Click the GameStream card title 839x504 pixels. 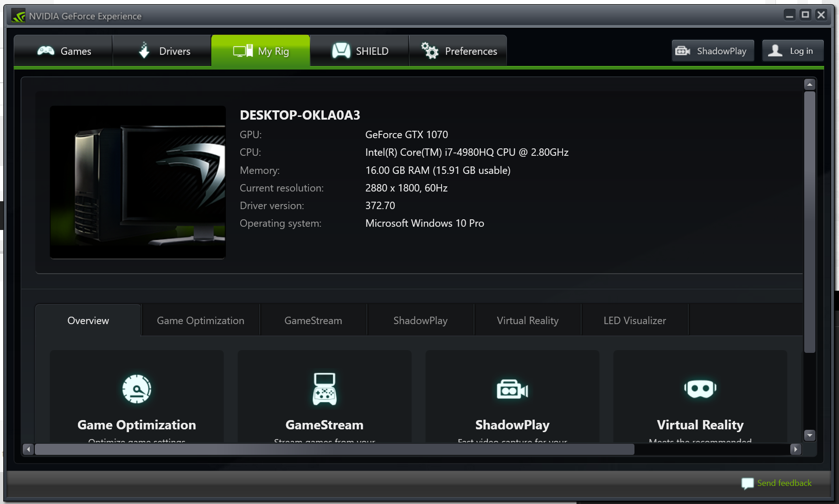325,425
